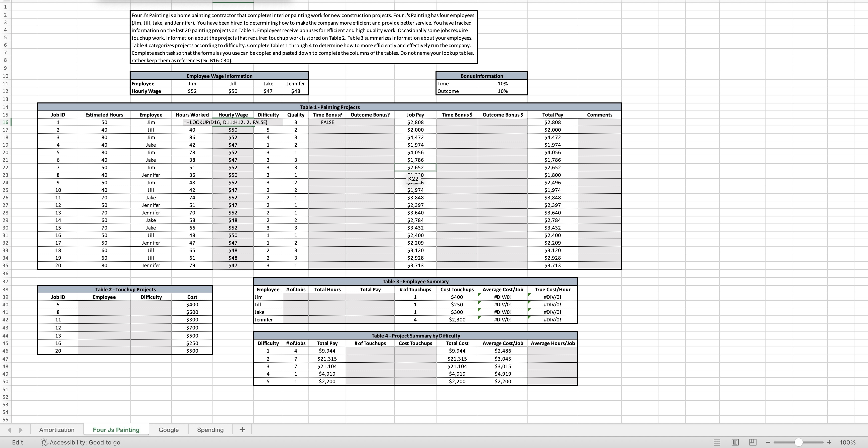
Task: Switch to Normal view in status bar
Action: click(x=717, y=442)
